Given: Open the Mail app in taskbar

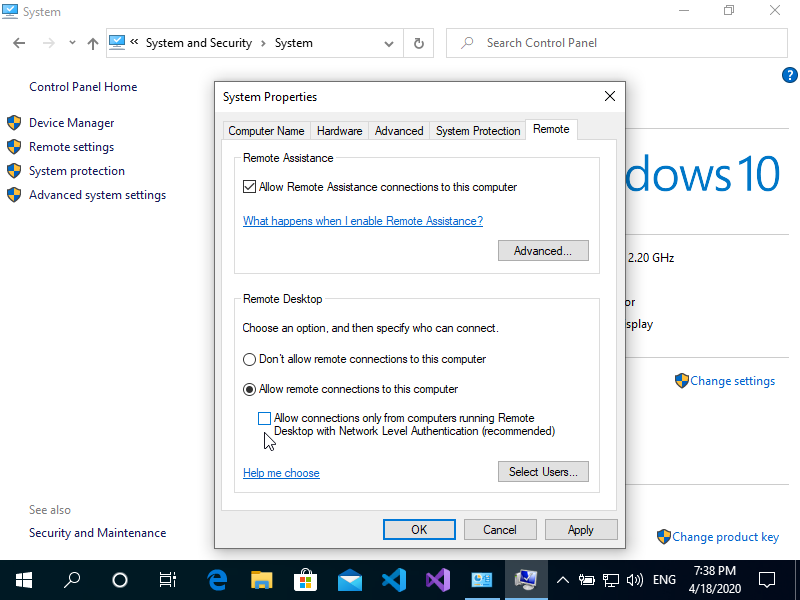Looking at the screenshot, I should coord(349,580).
